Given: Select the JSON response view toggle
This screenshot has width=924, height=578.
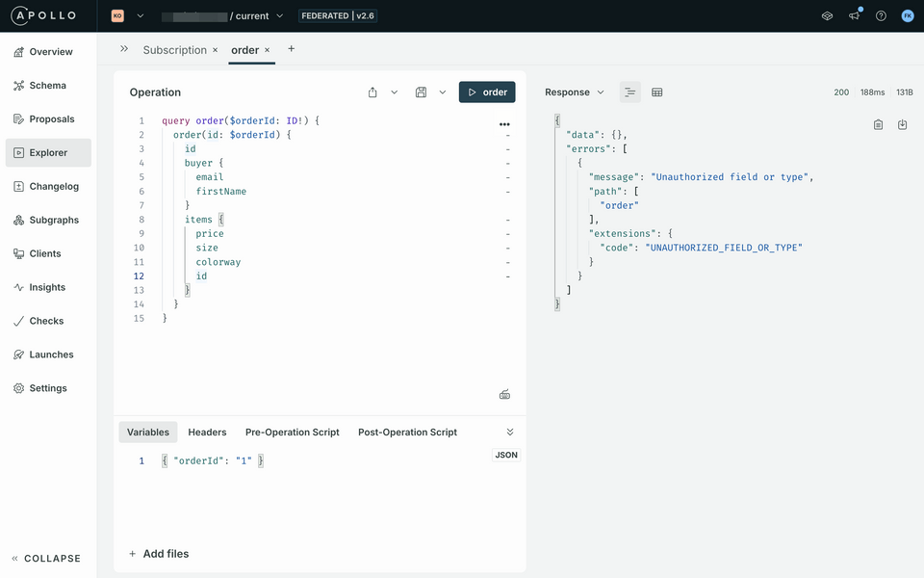Looking at the screenshot, I should coord(629,92).
